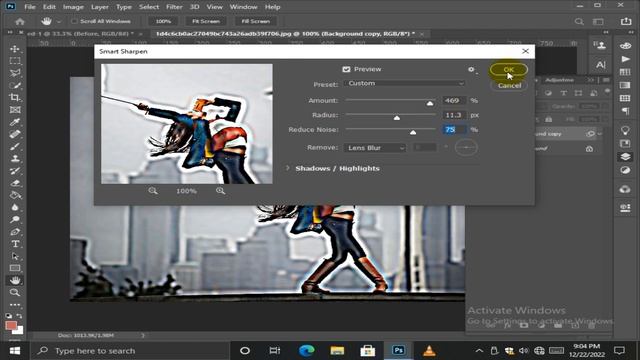Image resolution: width=640 pixels, height=360 pixels.
Task: Open the Window menu
Action: [x=243, y=7]
